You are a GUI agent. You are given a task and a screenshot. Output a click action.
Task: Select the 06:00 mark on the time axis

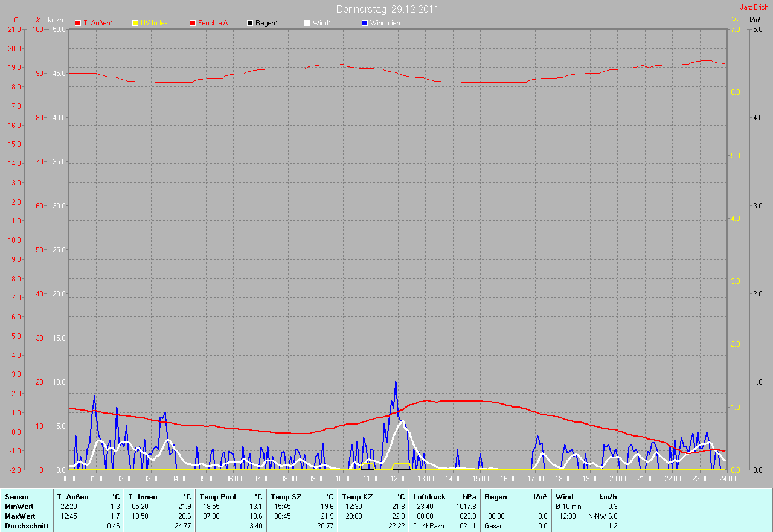[x=234, y=478]
